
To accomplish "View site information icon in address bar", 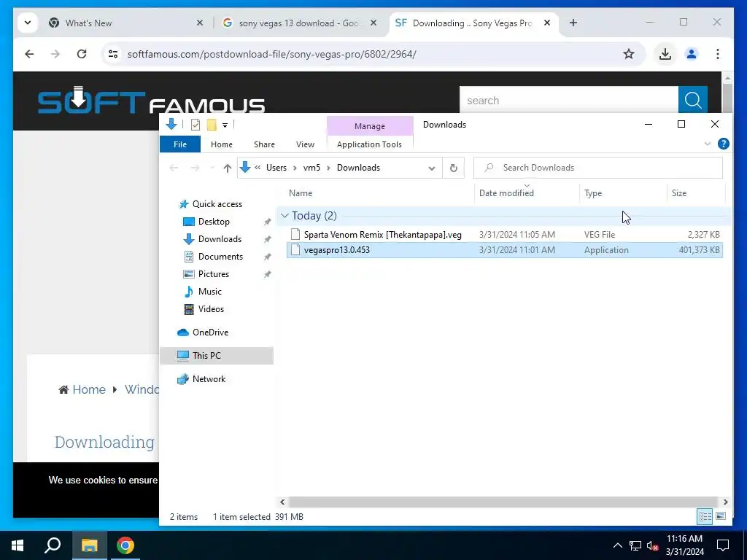I will click(113, 54).
